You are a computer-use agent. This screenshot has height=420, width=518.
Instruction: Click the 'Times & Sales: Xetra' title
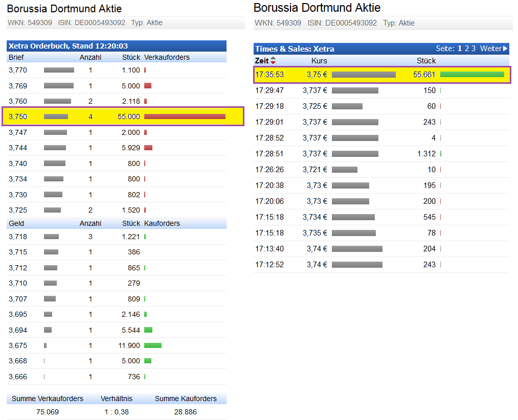(295, 49)
